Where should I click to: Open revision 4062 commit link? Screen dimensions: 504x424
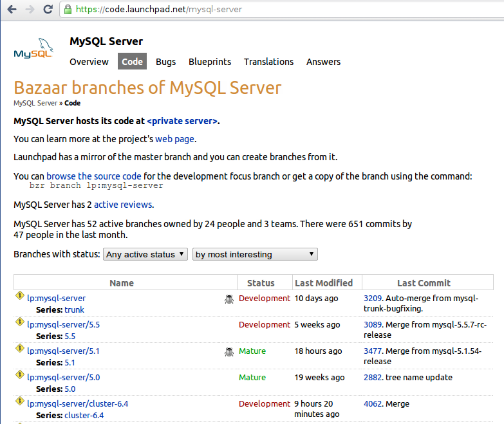(x=373, y=404)
